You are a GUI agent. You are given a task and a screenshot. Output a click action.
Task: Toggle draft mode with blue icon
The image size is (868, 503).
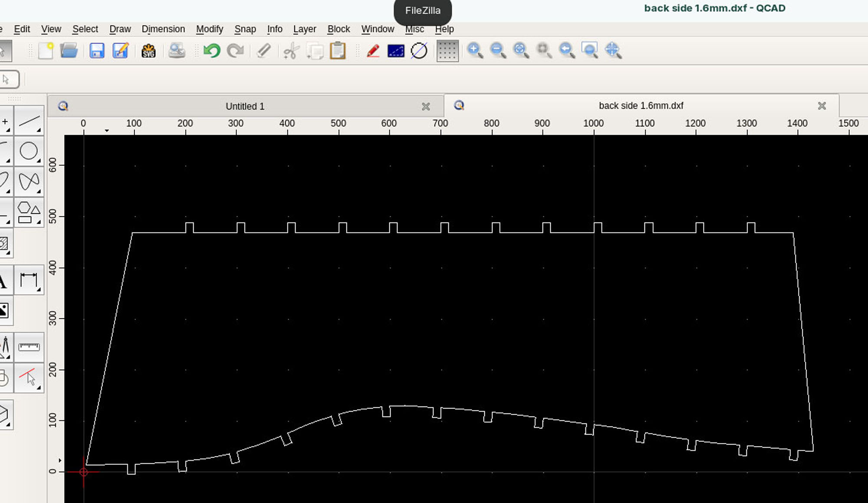[x=396, y=51]
